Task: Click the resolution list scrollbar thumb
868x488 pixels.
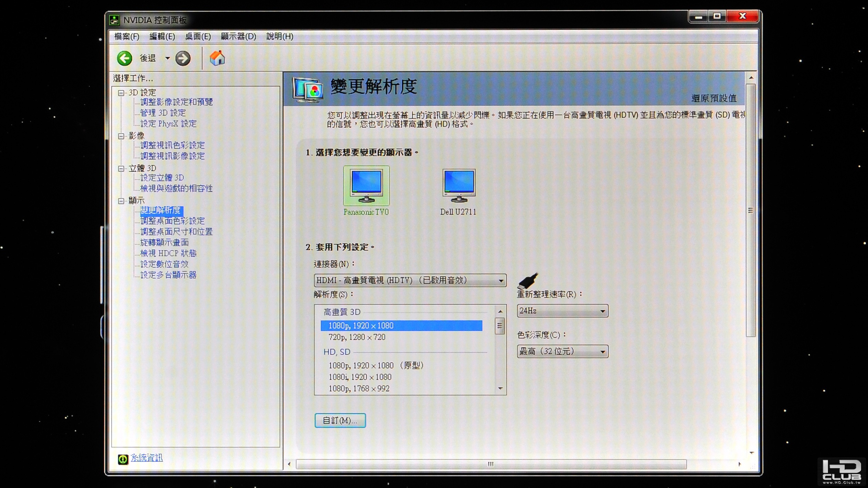Action: click(x=500, y=326)
